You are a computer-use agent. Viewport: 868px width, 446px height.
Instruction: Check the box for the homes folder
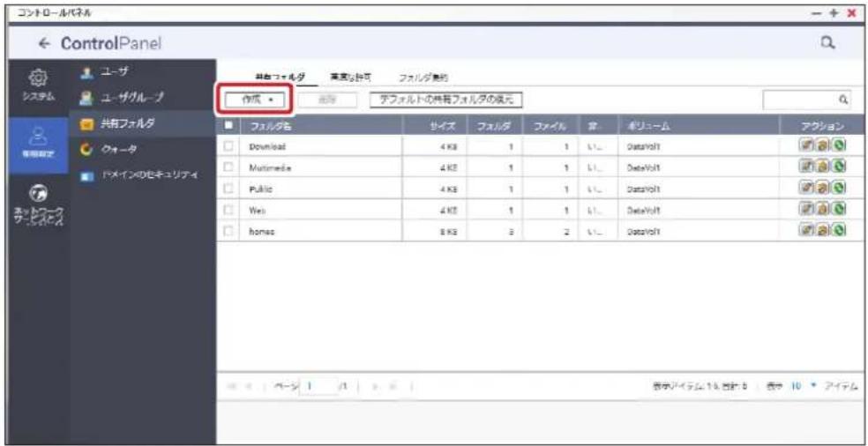228,231
